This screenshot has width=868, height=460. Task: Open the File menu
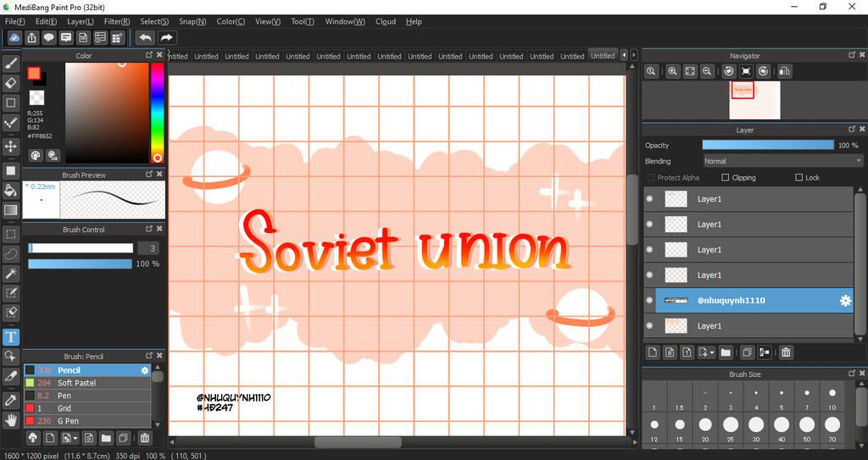(15, 21)
